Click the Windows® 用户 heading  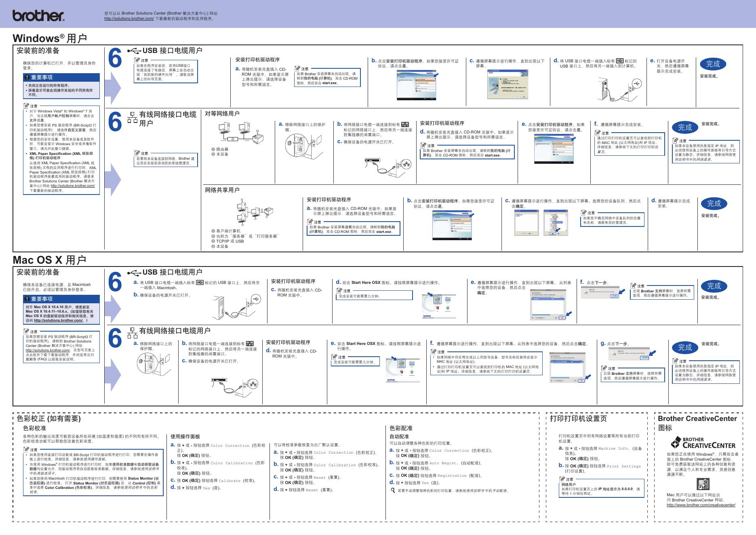(50, 38)
